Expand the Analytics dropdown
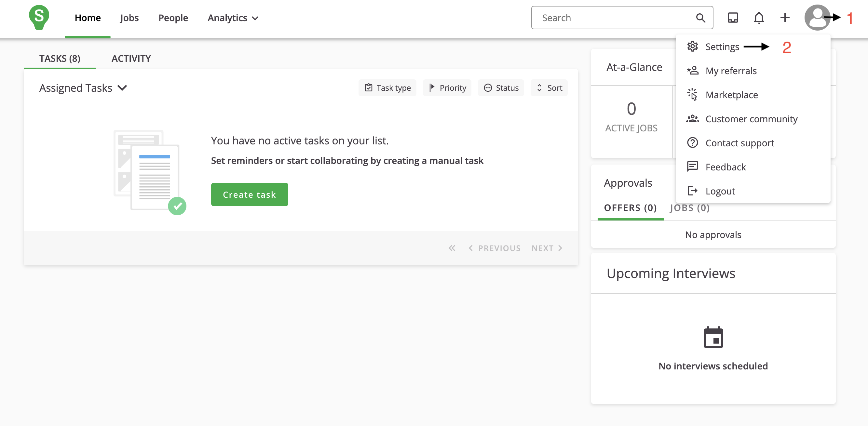 pyautogui.click(x=233, y=18)
